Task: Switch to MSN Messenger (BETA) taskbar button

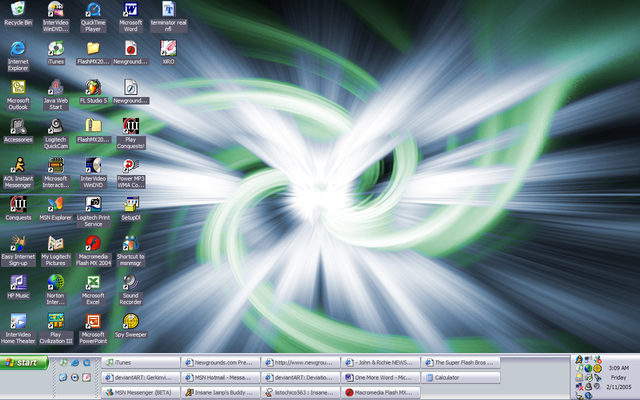Action: pyautogui.click(x=140, y=393)
